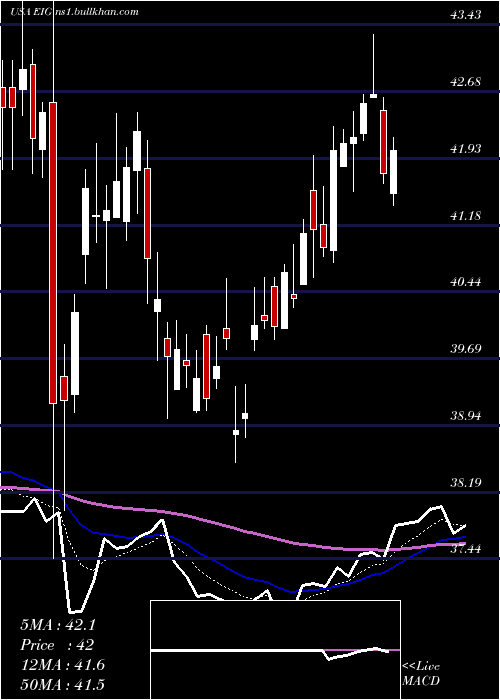Click the USA EIG ns1.bullkhan.com title
The width and height of the screenshot is (500, 700).
tap(75, 12)
